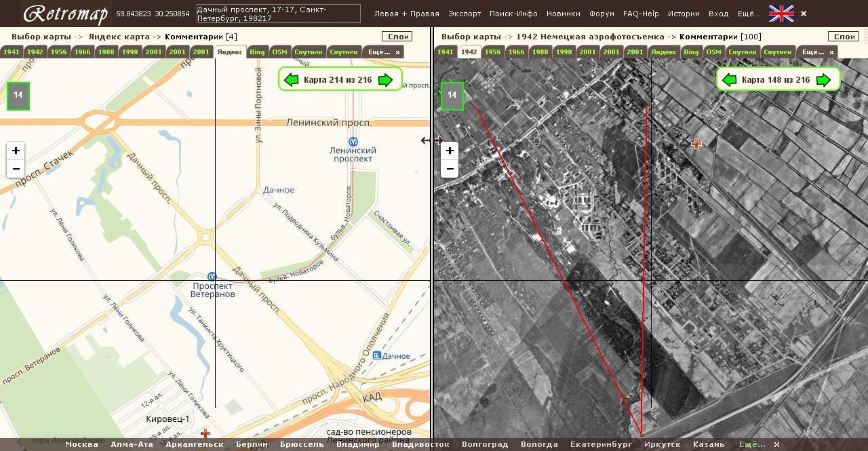
Task: Expand Ещё… in the bottom city list
Action: [752, 445]
